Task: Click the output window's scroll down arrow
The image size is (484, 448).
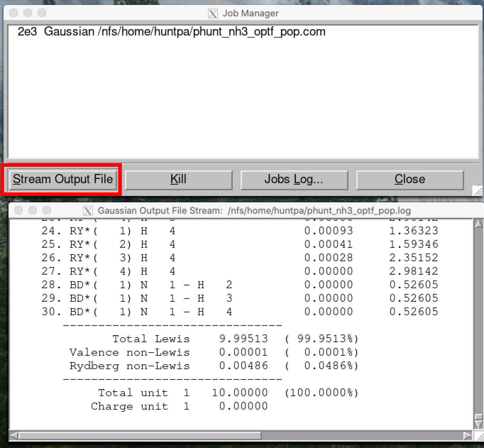Action: [x=478, y=425]
